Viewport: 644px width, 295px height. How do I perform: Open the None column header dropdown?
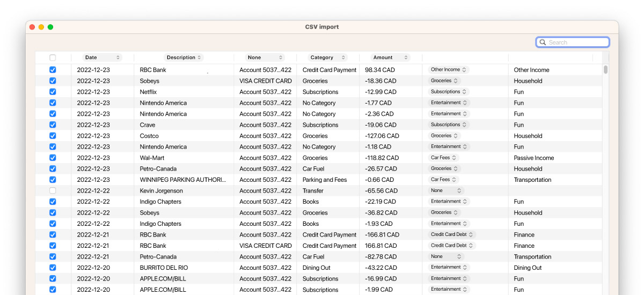265,57
